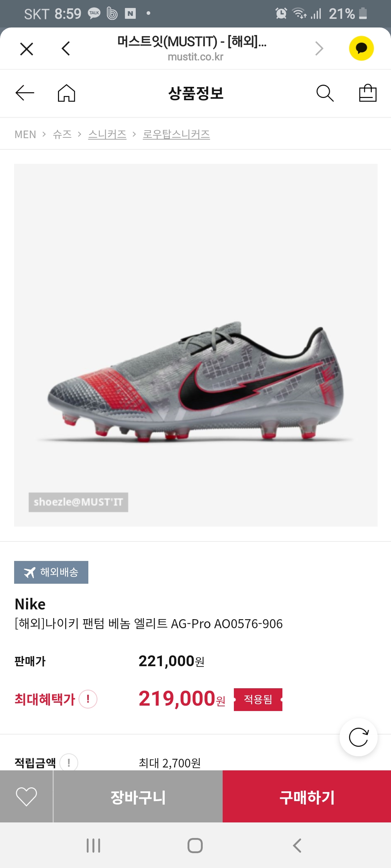Add product to wishlist with heart icon

coord(26,796)
